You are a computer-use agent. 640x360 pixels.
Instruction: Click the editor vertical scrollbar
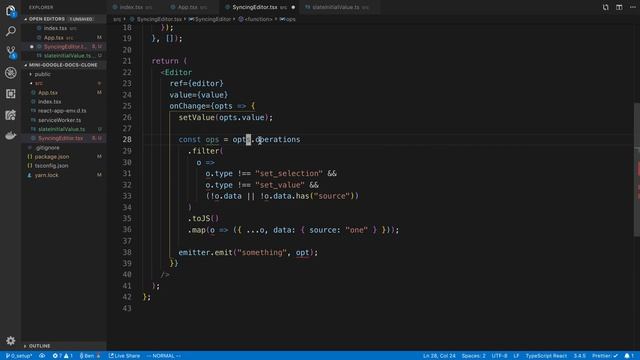636,169
